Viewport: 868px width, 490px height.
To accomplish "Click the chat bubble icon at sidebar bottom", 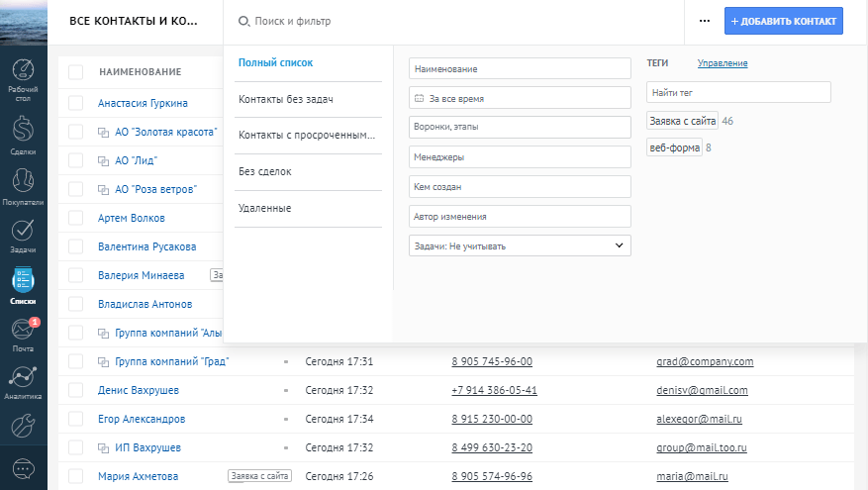I will pyautogui.click(x=24, y=467).
